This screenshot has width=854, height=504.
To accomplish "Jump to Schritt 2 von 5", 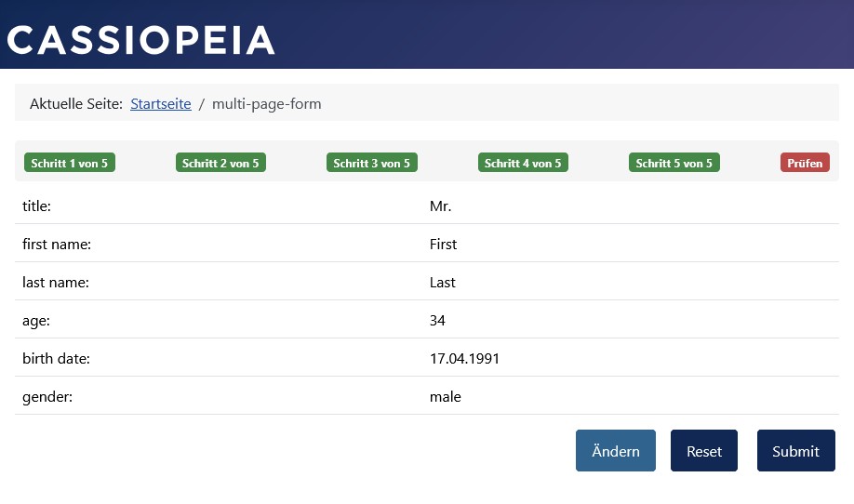I will (x=220, y=163).
